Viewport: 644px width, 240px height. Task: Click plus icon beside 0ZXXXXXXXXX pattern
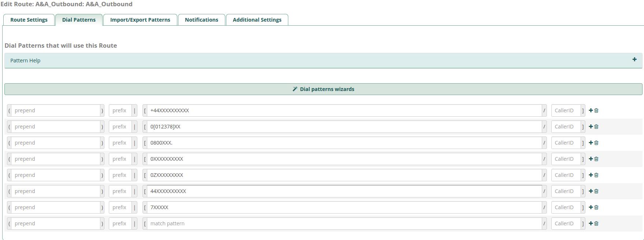click(x=591, y=175)
